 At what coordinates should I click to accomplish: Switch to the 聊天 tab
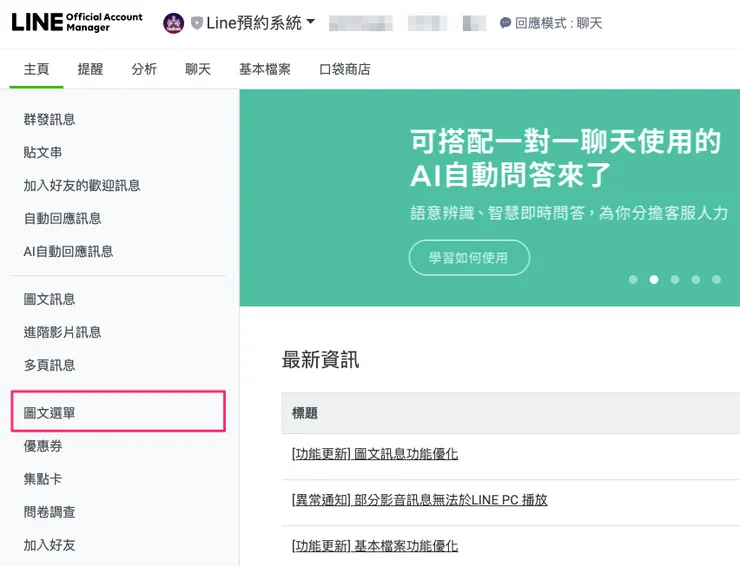click(x=198, y=69)
